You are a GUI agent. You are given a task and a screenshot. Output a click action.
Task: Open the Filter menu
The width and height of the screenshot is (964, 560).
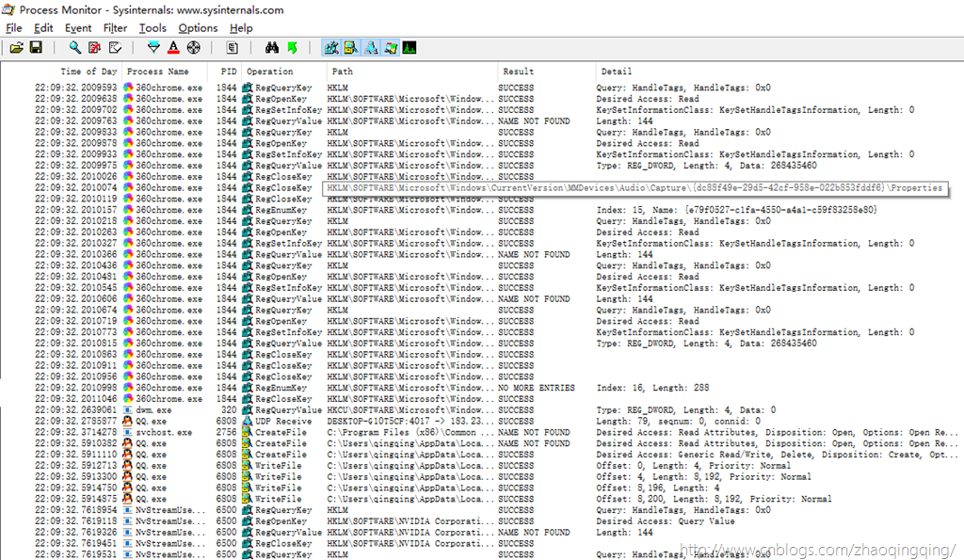pyautogui.click(x=115, y=27)
